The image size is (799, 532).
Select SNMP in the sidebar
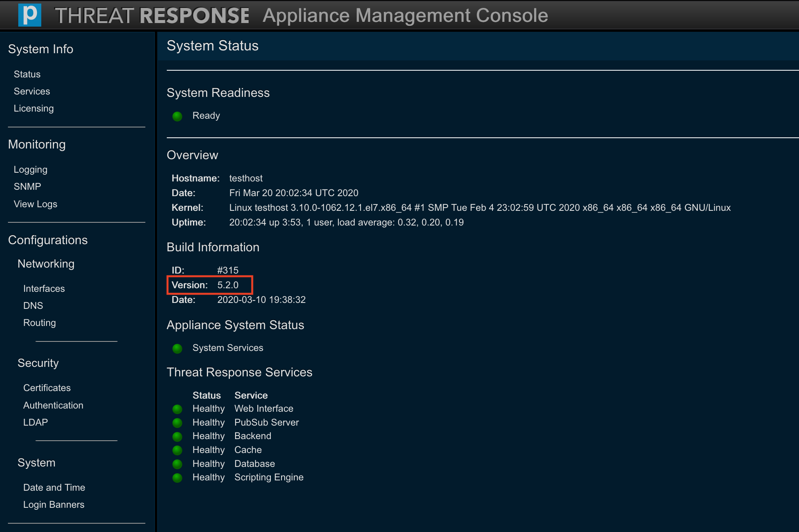tap(27, 187)
